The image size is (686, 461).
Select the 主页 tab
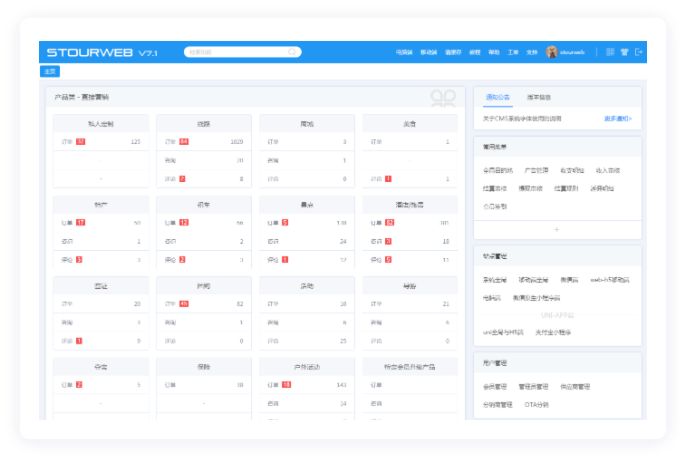[x=50, y=72]
